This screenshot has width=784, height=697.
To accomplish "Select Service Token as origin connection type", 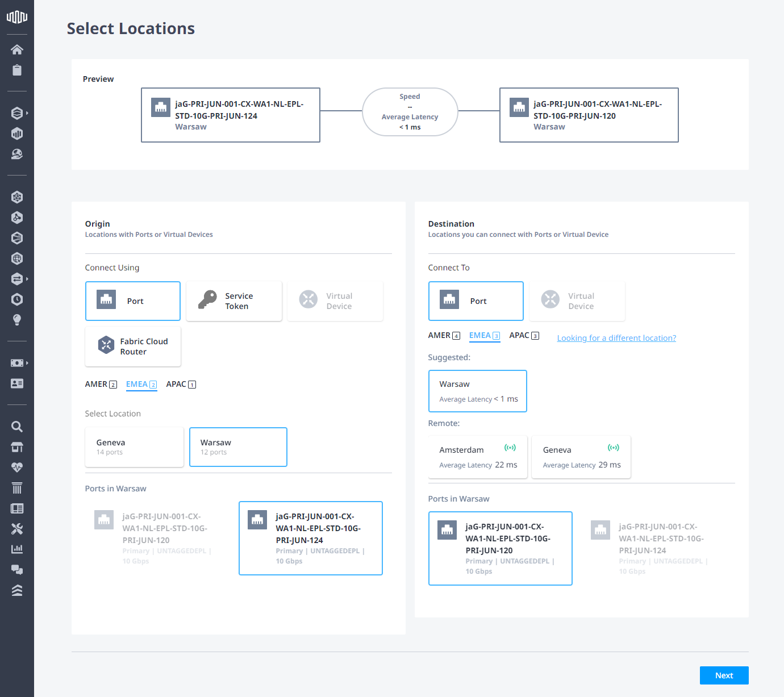I will 234,301.
